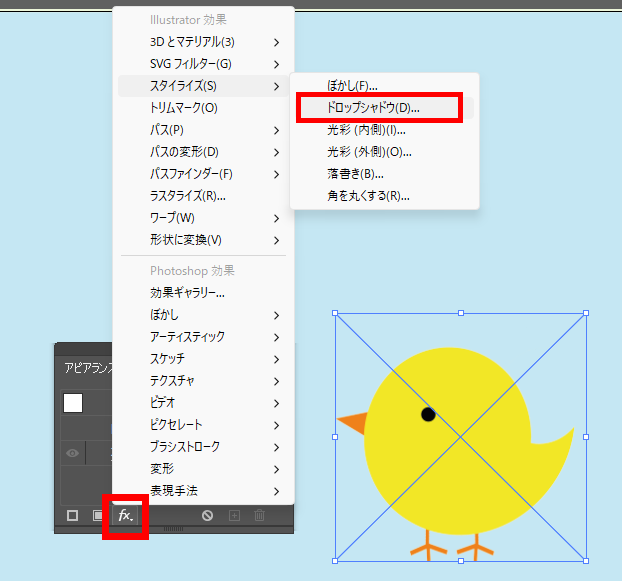Open 形状に変換(V) submenu

(203, 240)
